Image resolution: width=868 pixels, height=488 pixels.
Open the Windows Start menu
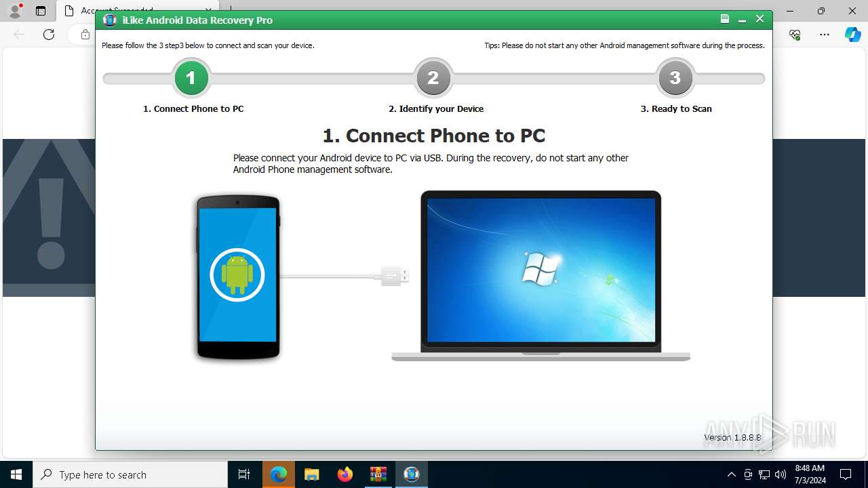16,474
